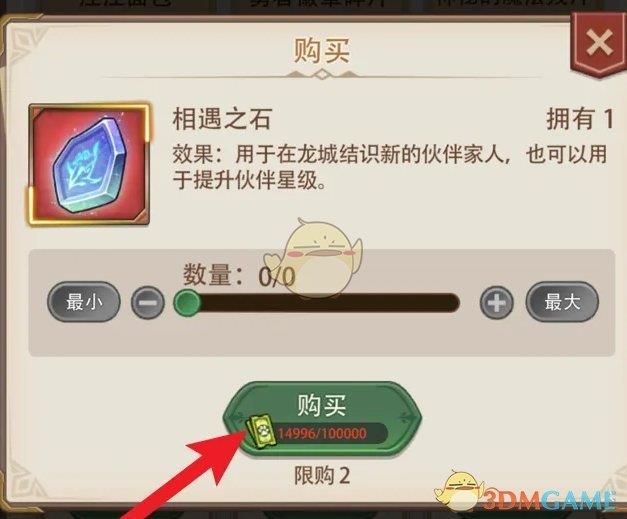Set quantity to maximum with 最大
This screenshot has width=627, height=519.
pos(562,302)
